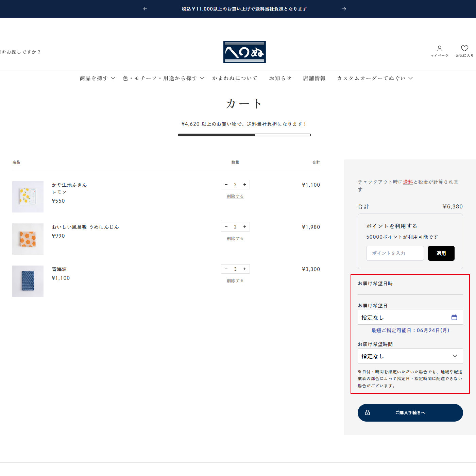Viewport: 476px width, 476px height.
Task: Open the 青海波 product thumbnail
Action: pos(28,281)
